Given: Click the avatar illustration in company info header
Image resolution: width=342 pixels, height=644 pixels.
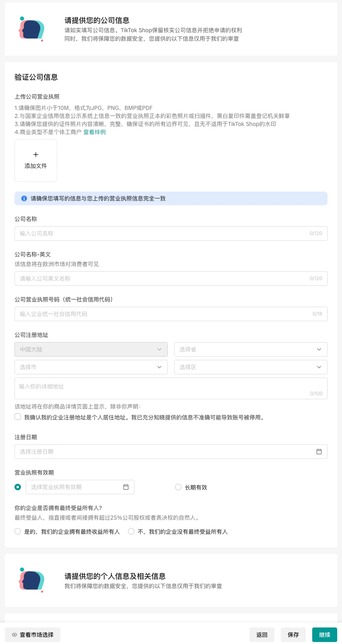Looking at the screenshot, I should (x=31, y=29).
